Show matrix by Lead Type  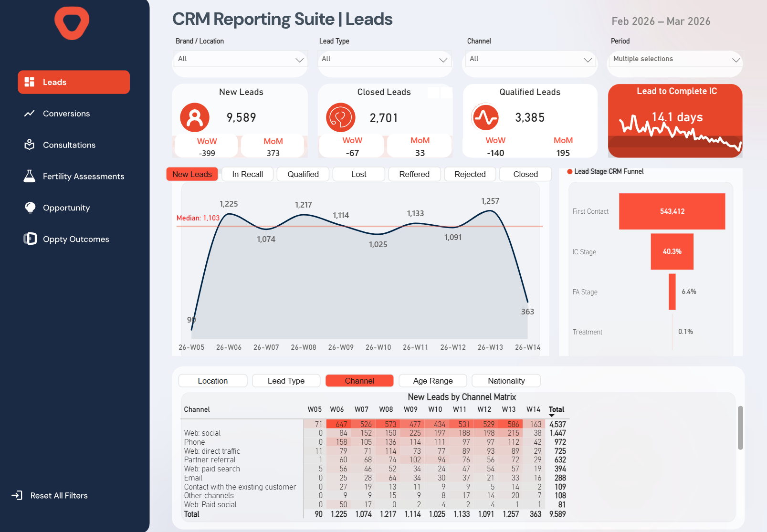(286, 381)
